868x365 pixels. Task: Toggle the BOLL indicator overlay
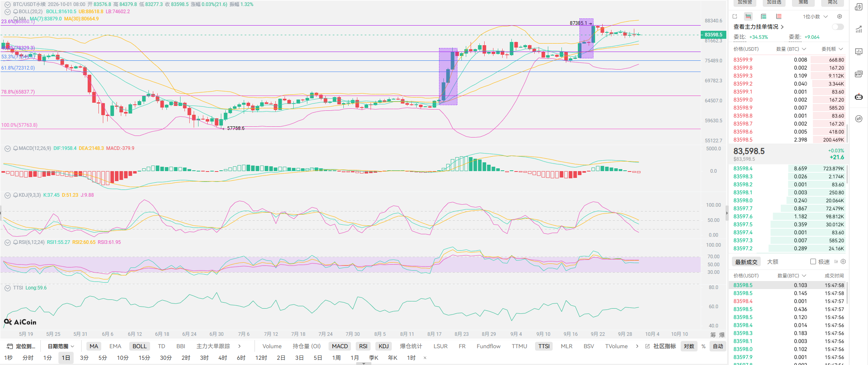[x=140, y=346]
